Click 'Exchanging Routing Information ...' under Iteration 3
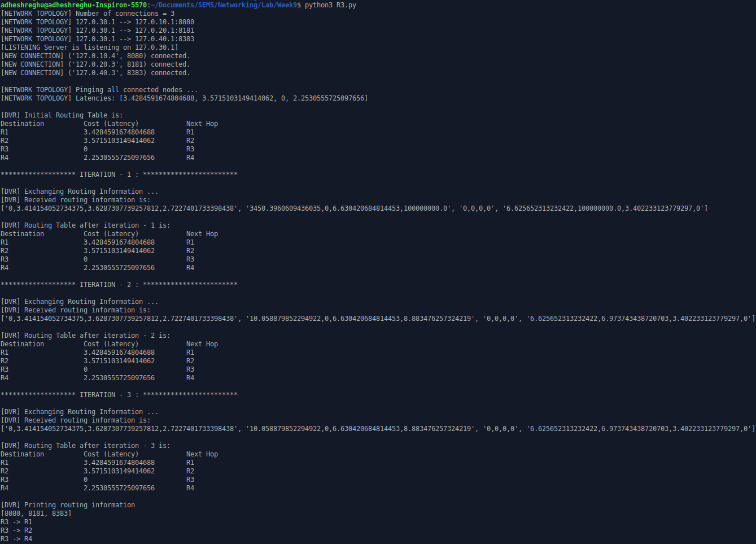The width and height of the screenshot is (756, 544). pyautogui.click(x=80, y=412)
